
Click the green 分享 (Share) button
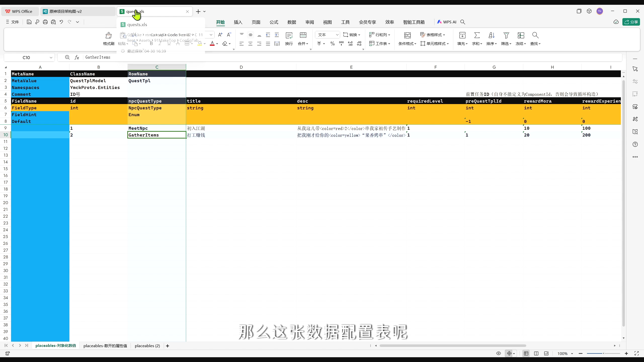coord(631,22)
